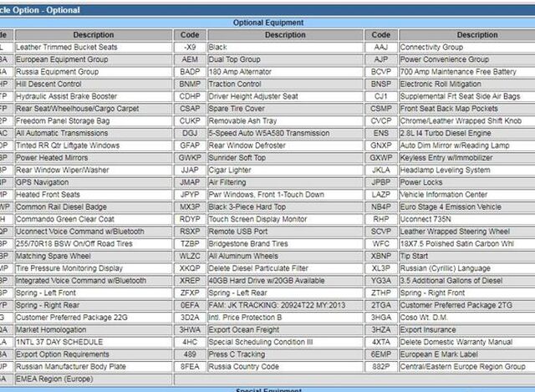Click the 'ENS' code cell
Viewport: 535px width, 392px height.
click(381, 133)
